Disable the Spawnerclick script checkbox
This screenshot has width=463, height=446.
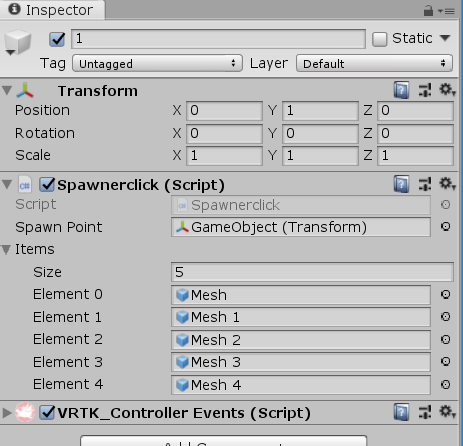pyautogui.click(x=47, y=184)
